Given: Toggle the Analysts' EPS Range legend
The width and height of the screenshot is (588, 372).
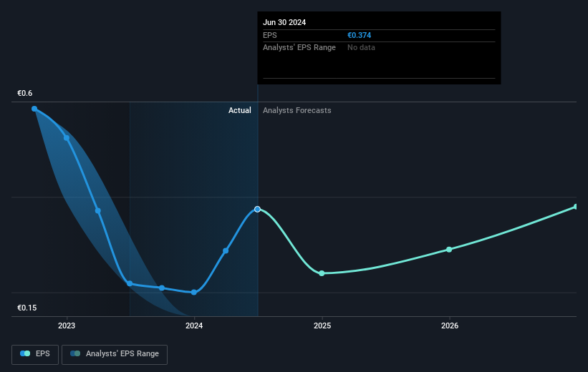Looking at the screenshot, I should pos(115,354).
